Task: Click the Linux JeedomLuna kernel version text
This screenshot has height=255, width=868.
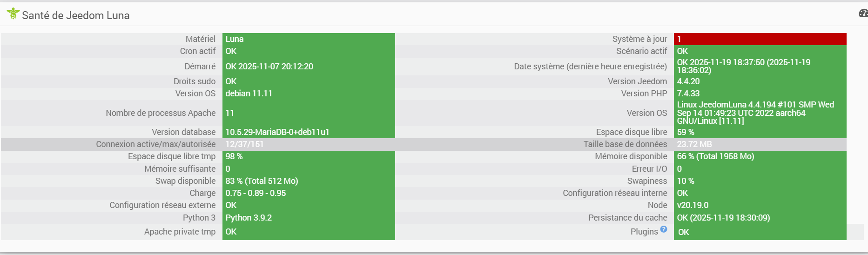Action: click(755, 113)
